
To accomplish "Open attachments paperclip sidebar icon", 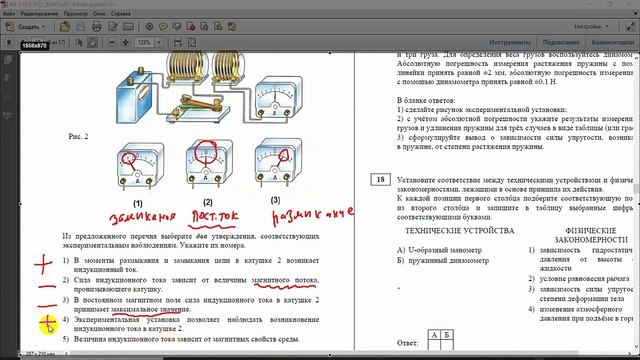I will pyautogui.click(x=7, y=98).
